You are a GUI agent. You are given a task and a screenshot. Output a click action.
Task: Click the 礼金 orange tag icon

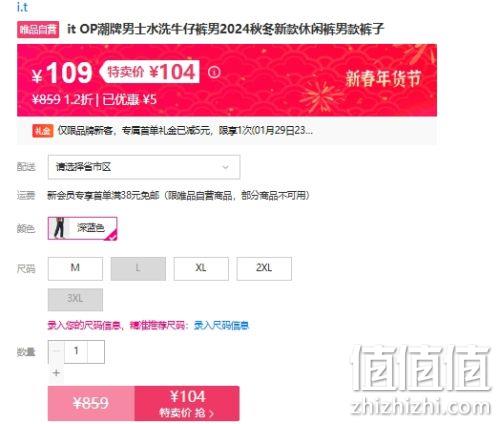(x=43, y=131)
